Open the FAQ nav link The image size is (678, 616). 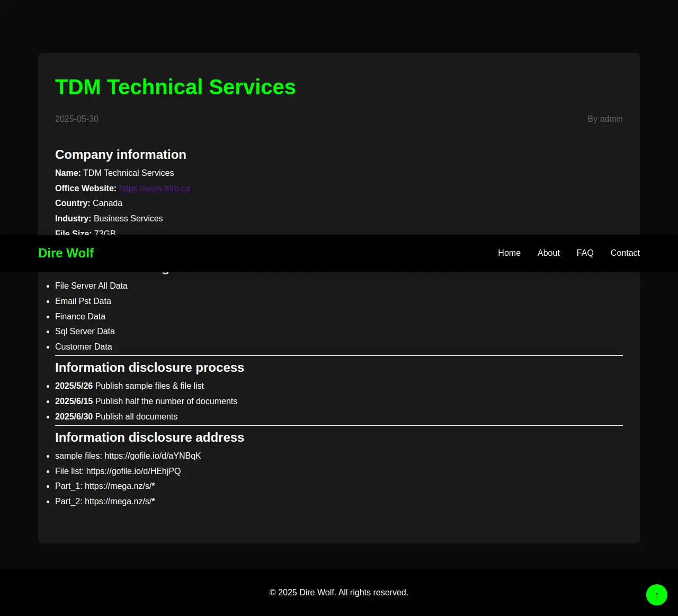tap(585, 253)
